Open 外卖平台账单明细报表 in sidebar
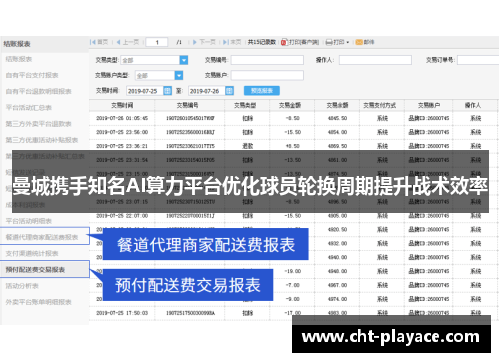The height and width of the screenshot is (362, 500). point(38,302)
